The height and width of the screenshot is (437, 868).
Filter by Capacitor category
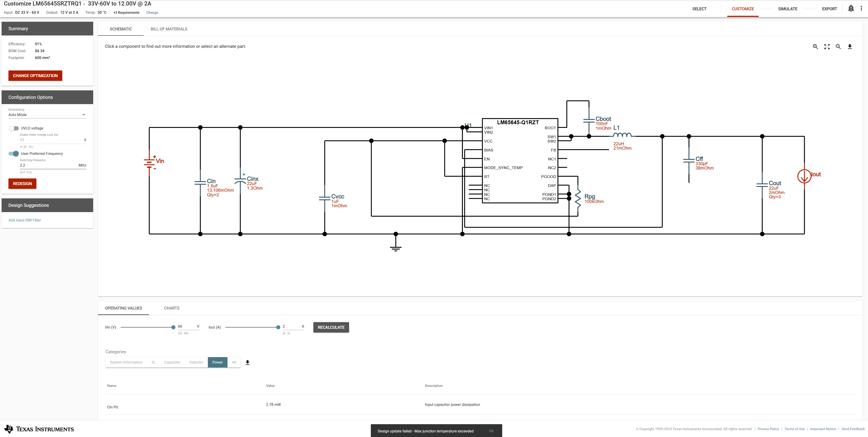pyautogui.click(x=172, y=362)
